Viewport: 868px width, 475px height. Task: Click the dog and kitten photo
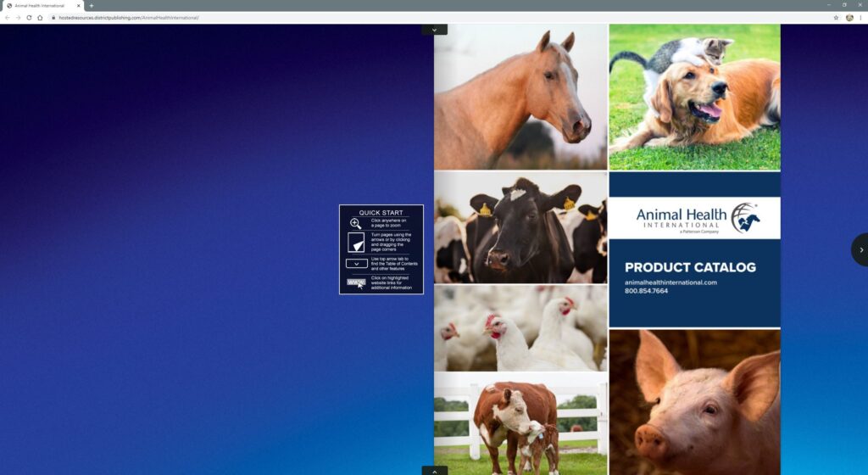(695, 97)
